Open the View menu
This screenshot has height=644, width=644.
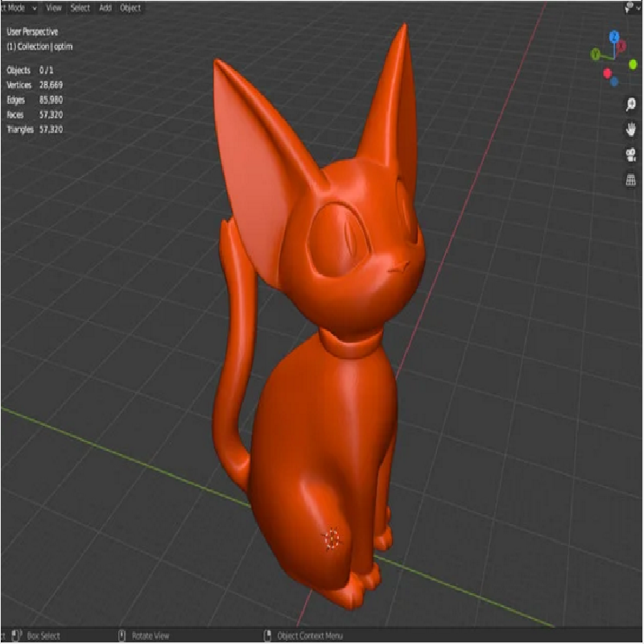[54, 7]
